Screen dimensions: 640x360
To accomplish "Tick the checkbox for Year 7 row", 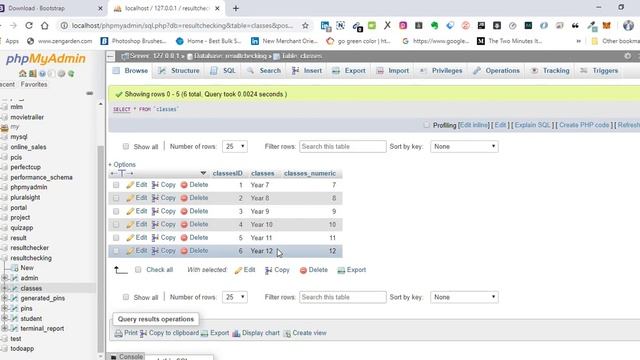I will pos(116,185).
